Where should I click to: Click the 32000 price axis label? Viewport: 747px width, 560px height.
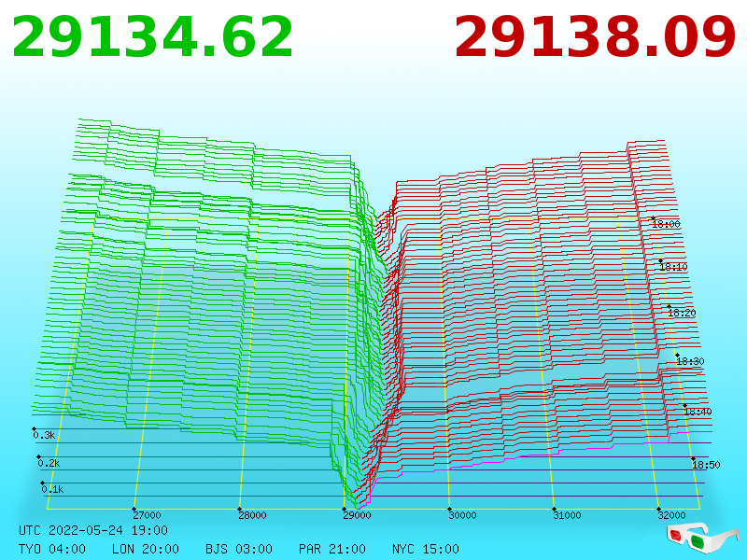tap(671, 515)
